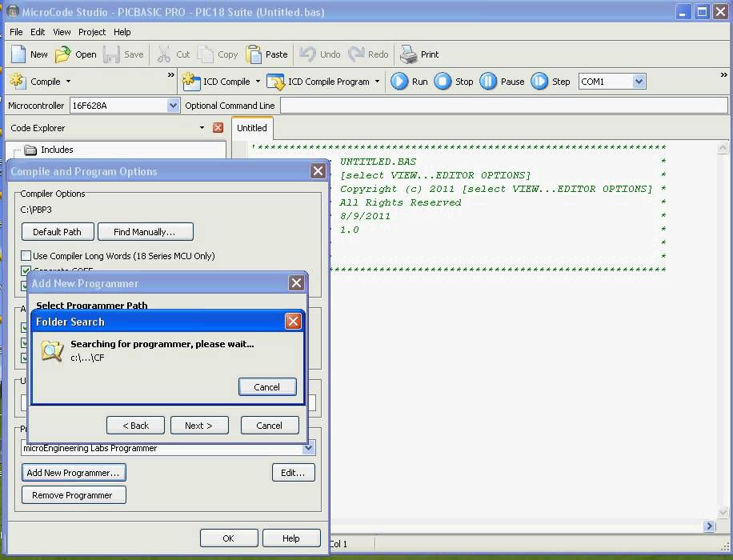Image resolution: width=733 pixels, height=560 pixels.
Task: Expand the right toolbar overflow chevron
Action: 723,74
